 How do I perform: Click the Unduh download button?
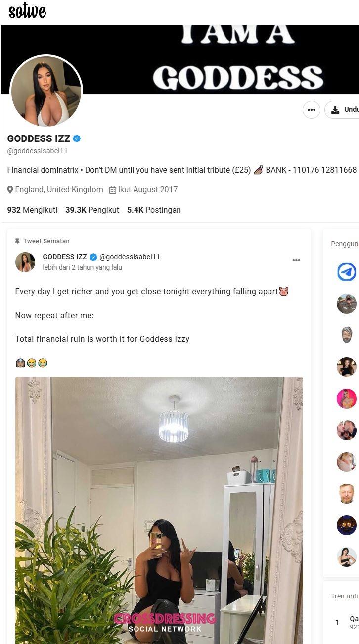point(342,110)
